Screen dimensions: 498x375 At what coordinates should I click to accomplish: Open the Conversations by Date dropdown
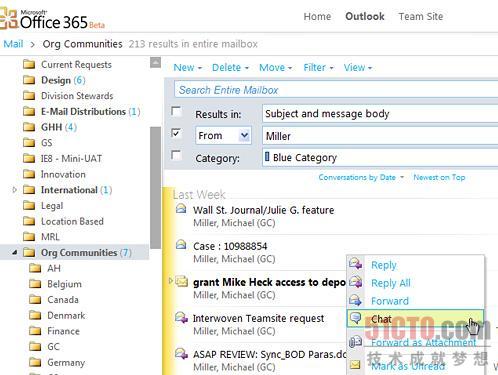[361, 177]
